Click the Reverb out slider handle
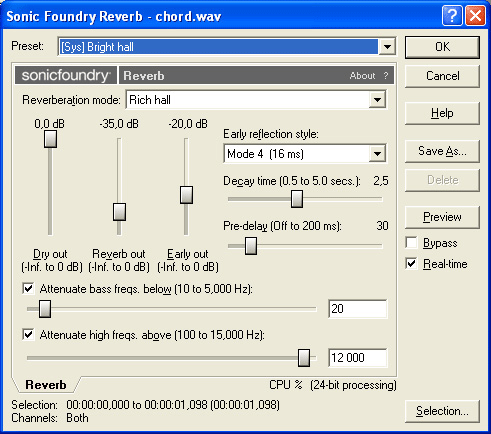491x434 pixels. (x=119, y=212)
